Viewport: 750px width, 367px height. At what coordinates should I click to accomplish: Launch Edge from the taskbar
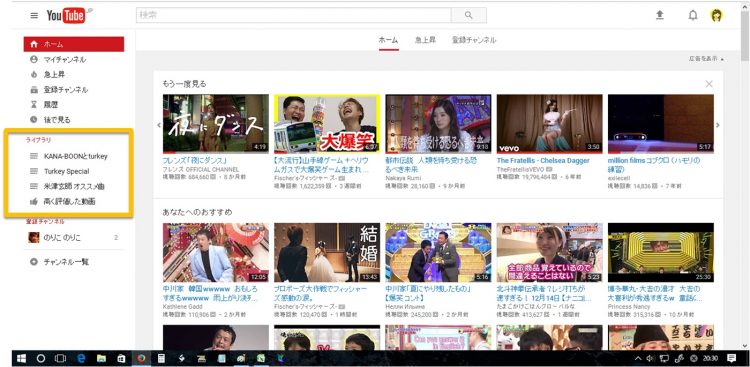coord(81,358)
